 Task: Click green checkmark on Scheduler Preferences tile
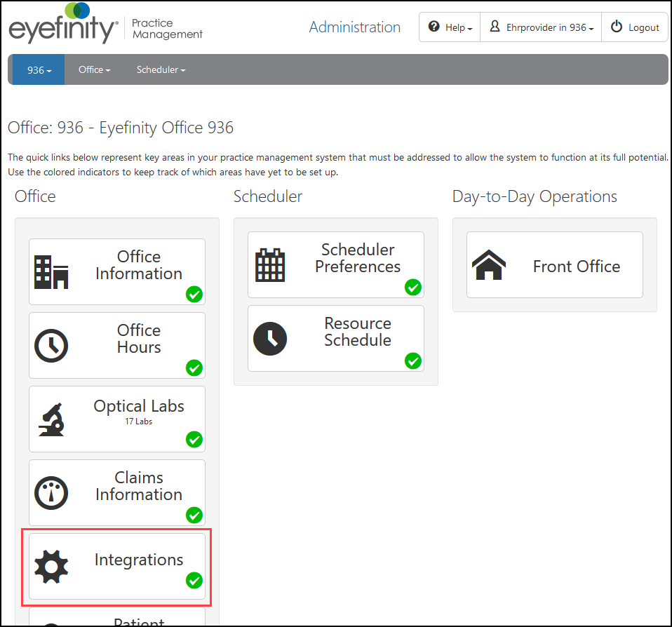tap(413, 287)
